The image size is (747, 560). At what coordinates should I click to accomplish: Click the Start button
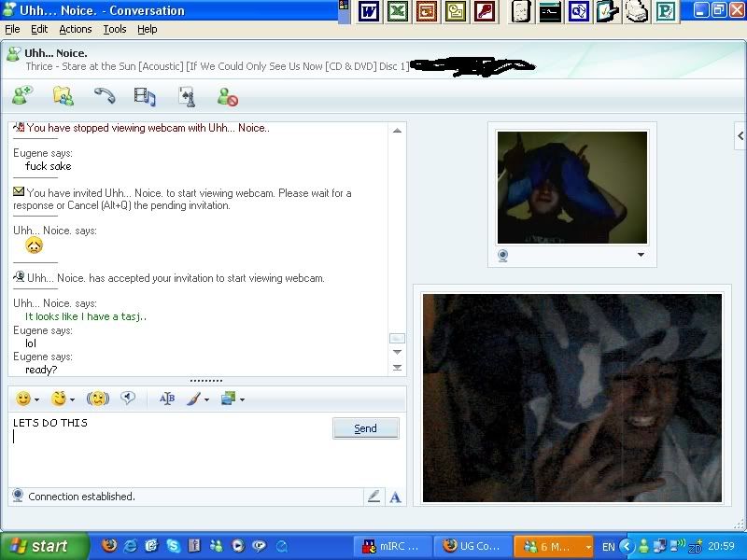(x=44, y=546)
